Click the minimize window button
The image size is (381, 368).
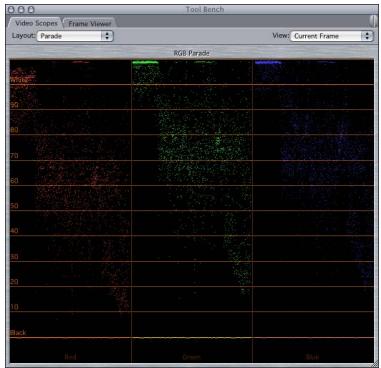coord(21,10)
